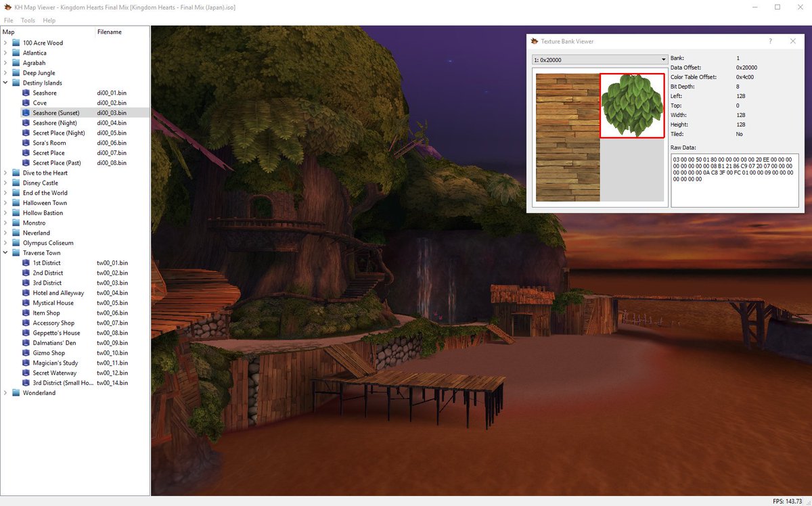The image size is (812, 506).
Task: Open the texture bank 0x20000 dropdown
Action: click(600, 60)
